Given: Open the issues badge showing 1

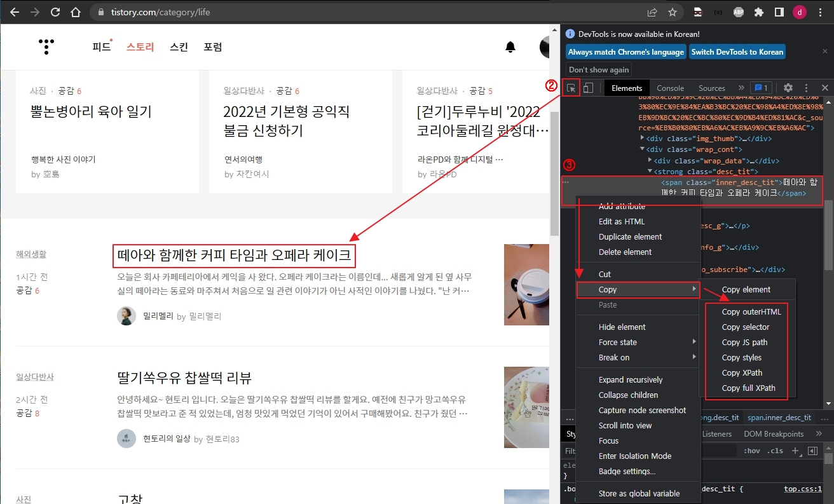Looking at the screenshot, I should 760,88.
